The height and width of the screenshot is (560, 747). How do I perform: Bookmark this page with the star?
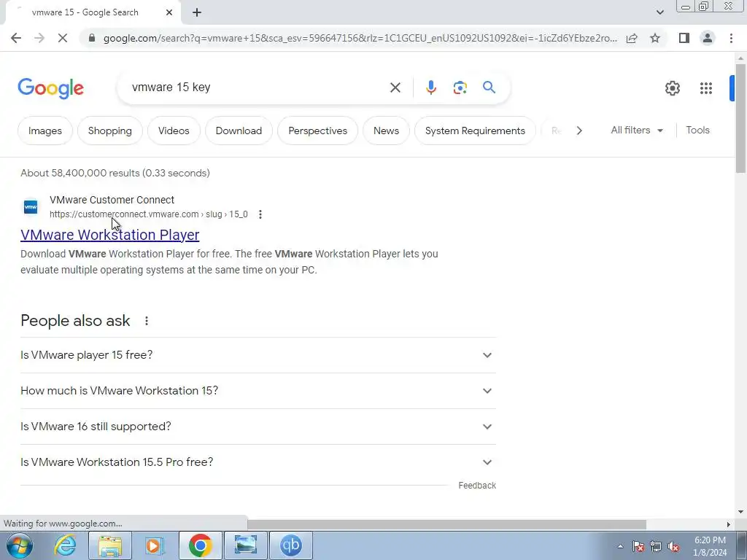[x=655, y=38]
